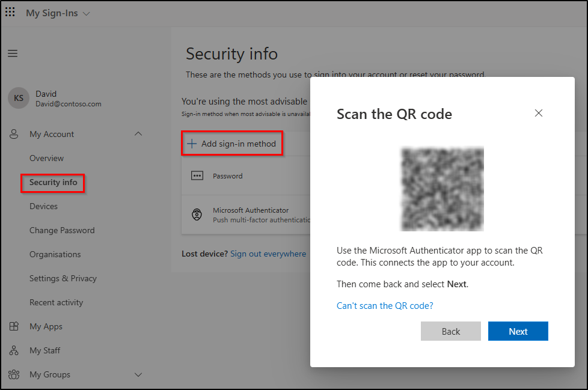The height and width of the screenshot is (390, 588).
Task: Click the Back button
Action: (451, 331)
